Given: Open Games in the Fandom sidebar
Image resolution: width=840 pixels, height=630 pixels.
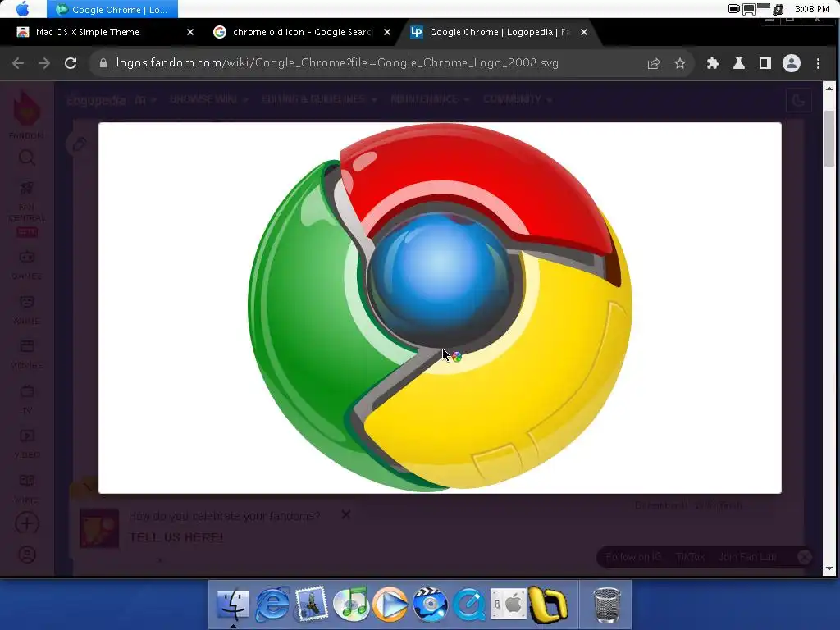Looking at the screenshot, I should (27, 265).
